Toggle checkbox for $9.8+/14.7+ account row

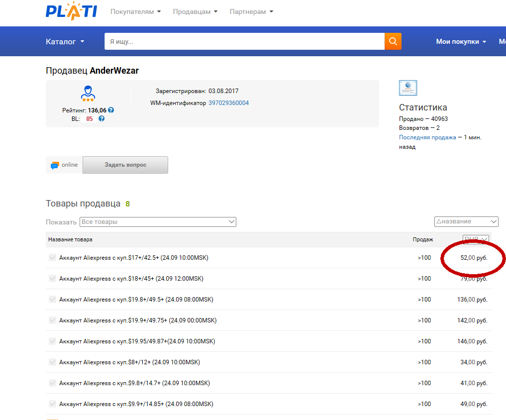52,383
